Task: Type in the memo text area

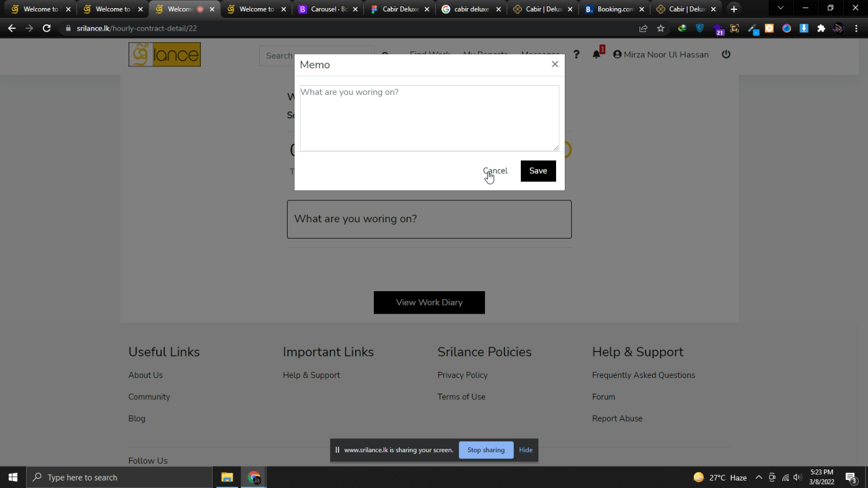Action: click(x=429, y=118)
